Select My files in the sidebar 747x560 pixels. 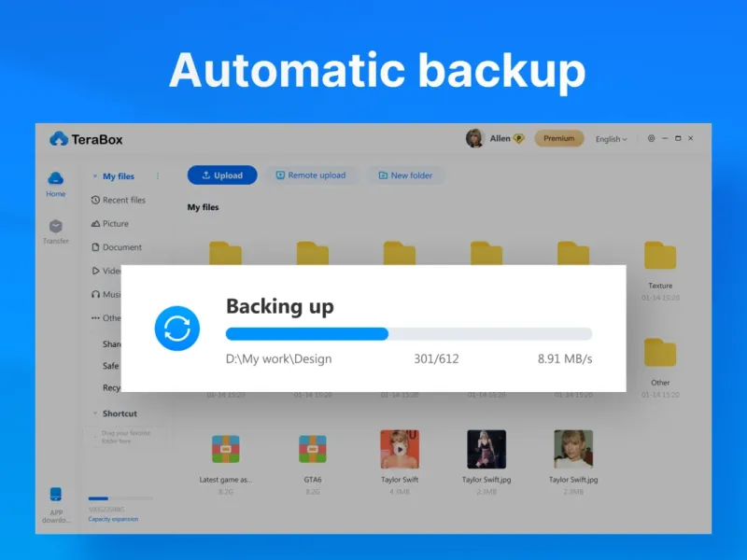pos(119,176)
